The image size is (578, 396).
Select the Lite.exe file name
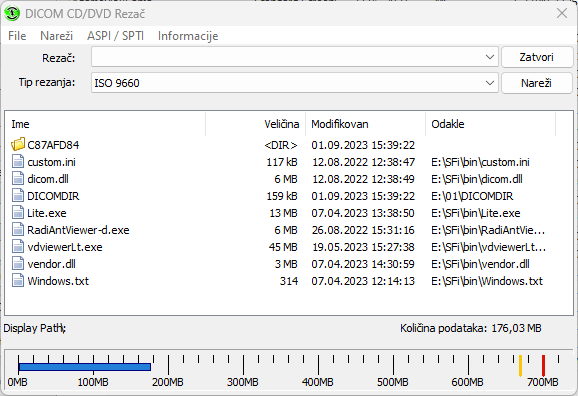[x=47, y=213]
